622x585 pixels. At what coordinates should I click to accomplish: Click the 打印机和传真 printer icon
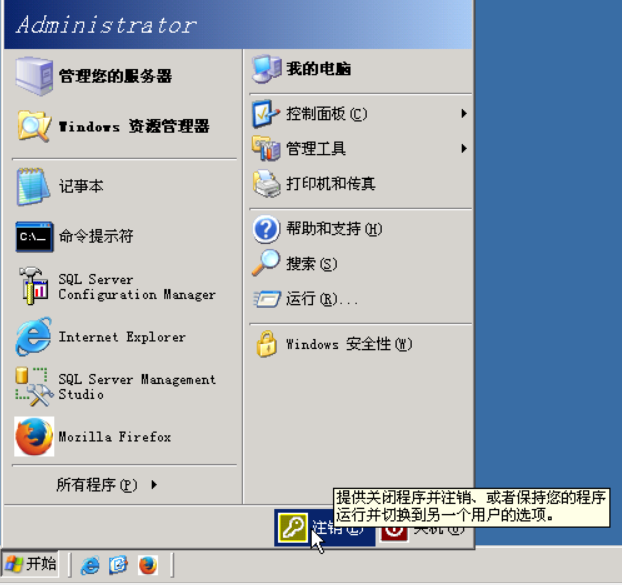point(267,184)
